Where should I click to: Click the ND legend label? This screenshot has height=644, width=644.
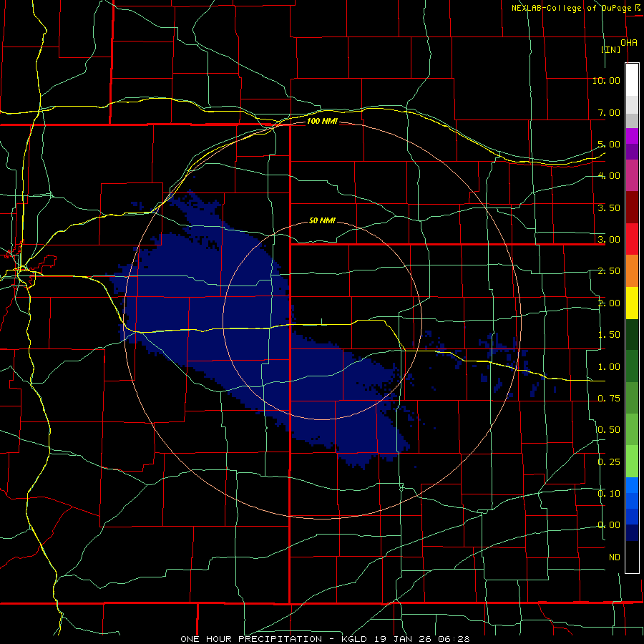tap(615, 557)
